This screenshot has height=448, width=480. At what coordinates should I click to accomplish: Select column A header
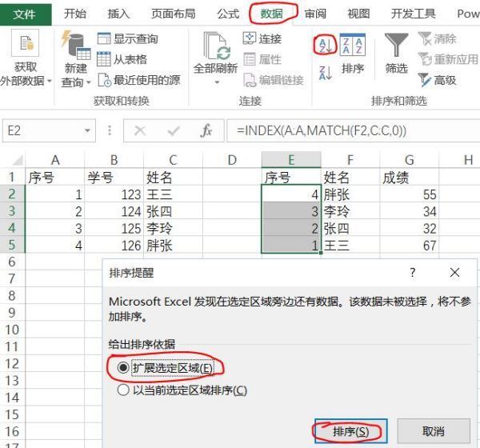coord(55,160)
